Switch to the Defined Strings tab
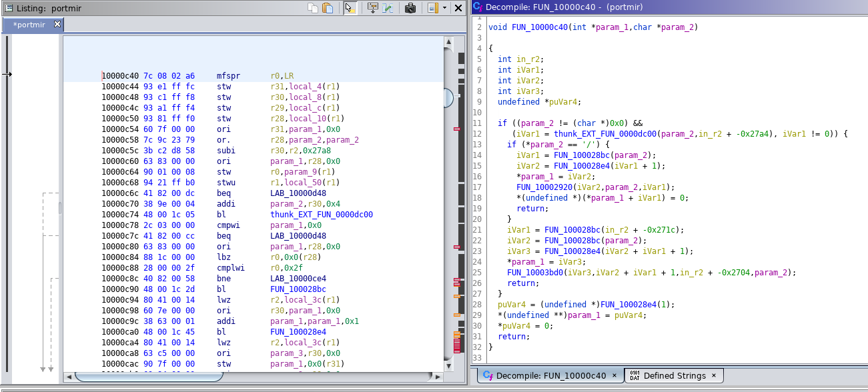Viewport: 868px width, 392px height. click(674, 375)
